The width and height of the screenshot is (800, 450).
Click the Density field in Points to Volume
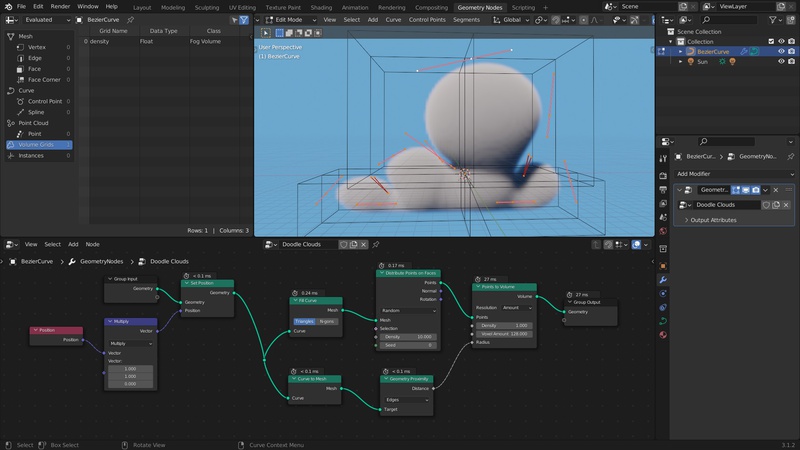[504, 325]
